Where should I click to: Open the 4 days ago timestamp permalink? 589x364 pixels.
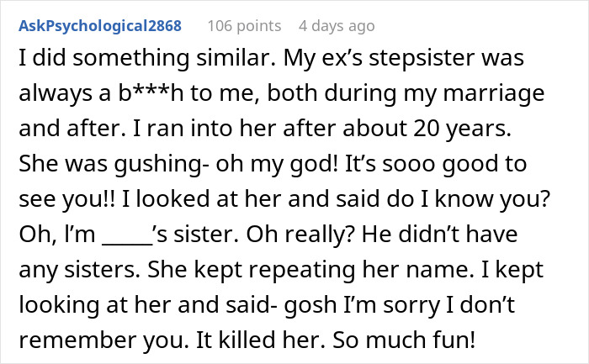[337, 26]
